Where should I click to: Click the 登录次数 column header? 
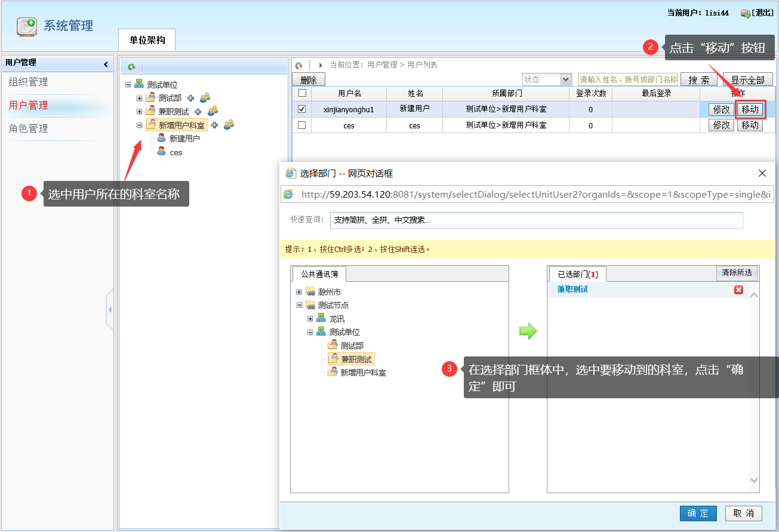tap(591, 93)
